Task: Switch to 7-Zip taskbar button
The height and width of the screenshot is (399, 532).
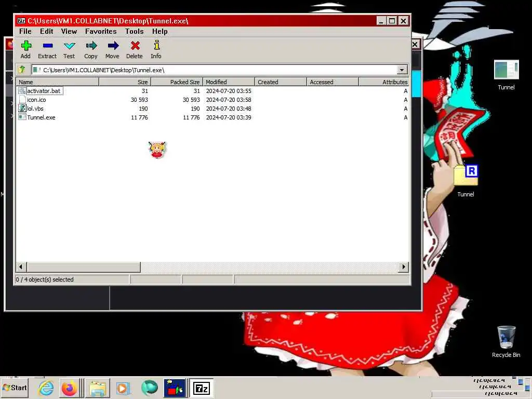Action: coord(201,388)
